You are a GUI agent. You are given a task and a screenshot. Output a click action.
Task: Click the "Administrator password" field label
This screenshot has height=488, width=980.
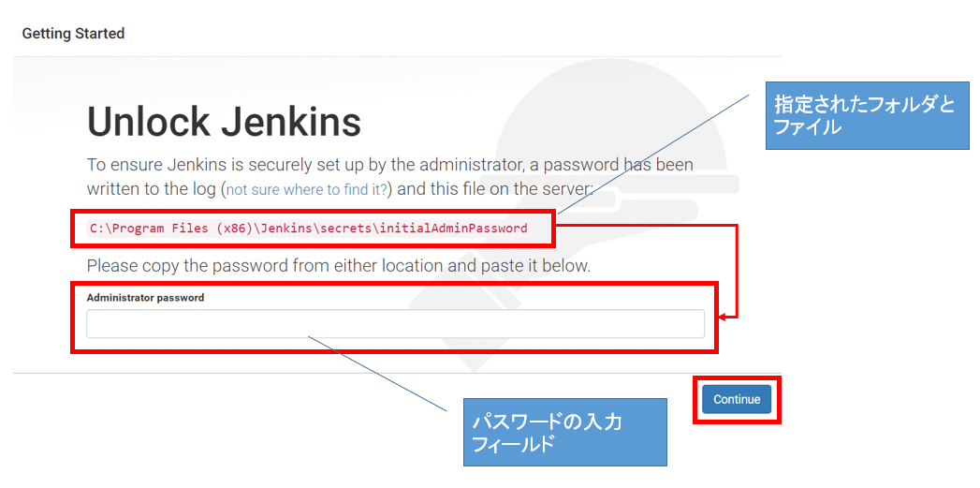(145, 298)
